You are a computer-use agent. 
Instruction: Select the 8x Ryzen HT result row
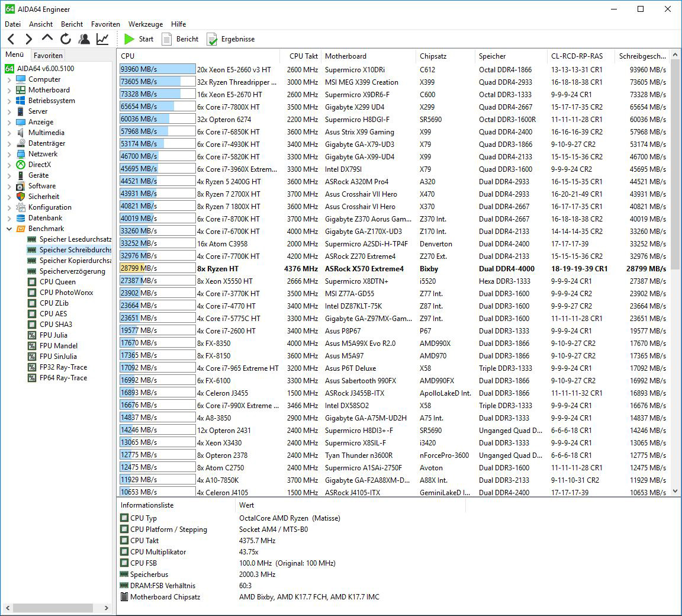point(394,269)
